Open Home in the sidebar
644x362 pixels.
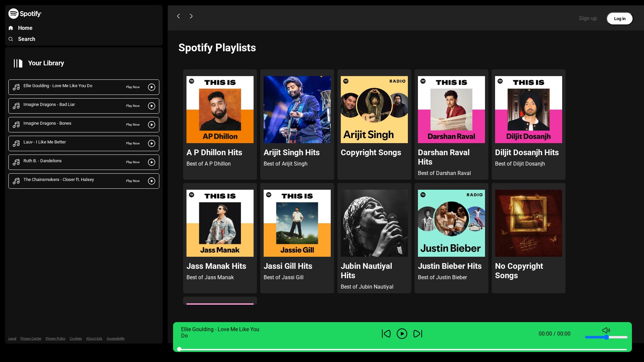click(25, 28)
